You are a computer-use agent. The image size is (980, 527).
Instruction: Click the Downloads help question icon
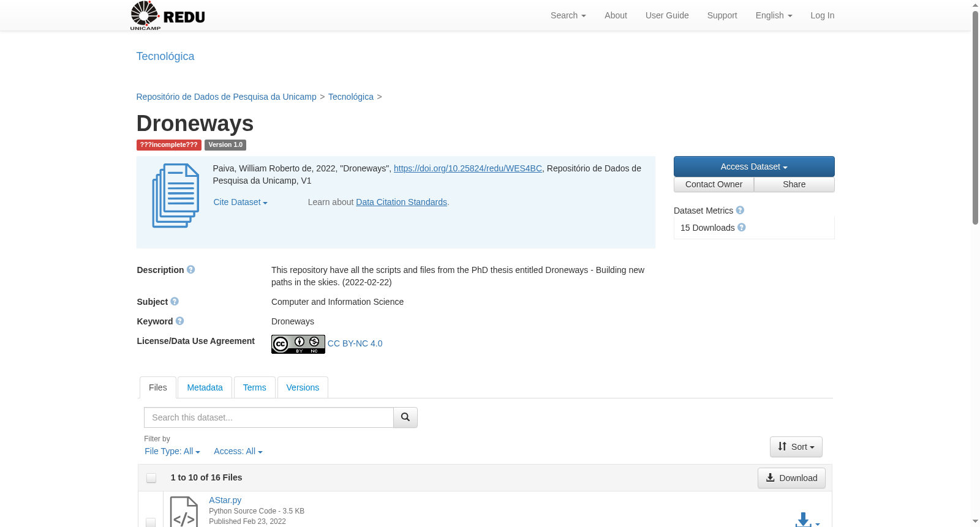[x=742, y=227]
